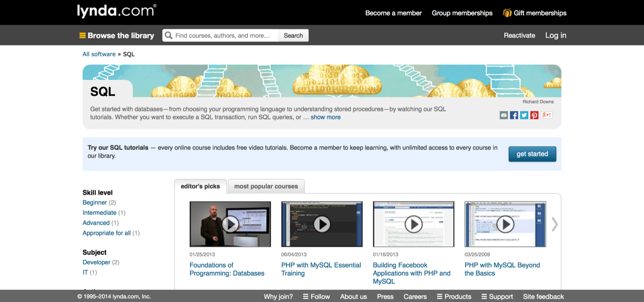The image size is (644, 302).
Task: Click the SQL banner illustration
Action: click(x=322, y=81)
